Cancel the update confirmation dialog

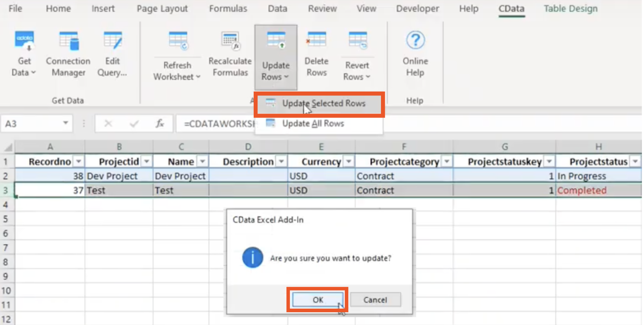coord(375,300)
